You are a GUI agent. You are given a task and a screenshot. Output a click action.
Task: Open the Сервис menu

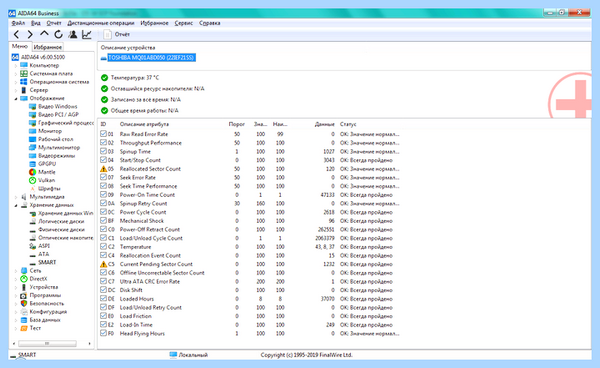(x=184, y=23)
